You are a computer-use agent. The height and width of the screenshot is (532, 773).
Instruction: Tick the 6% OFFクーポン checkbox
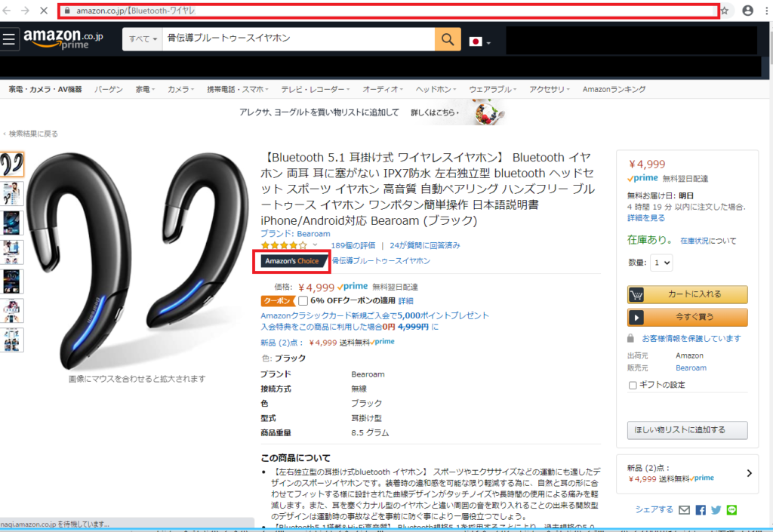tap(303, 300)
